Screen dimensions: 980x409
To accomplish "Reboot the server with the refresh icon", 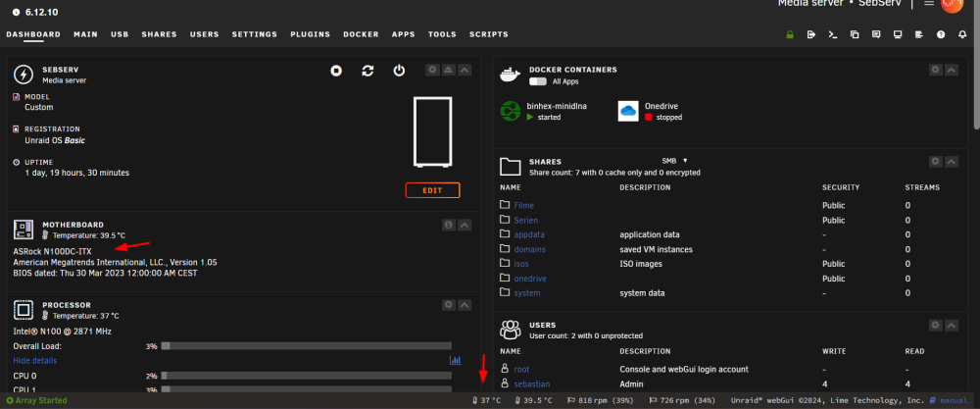I will click(367, 71).
